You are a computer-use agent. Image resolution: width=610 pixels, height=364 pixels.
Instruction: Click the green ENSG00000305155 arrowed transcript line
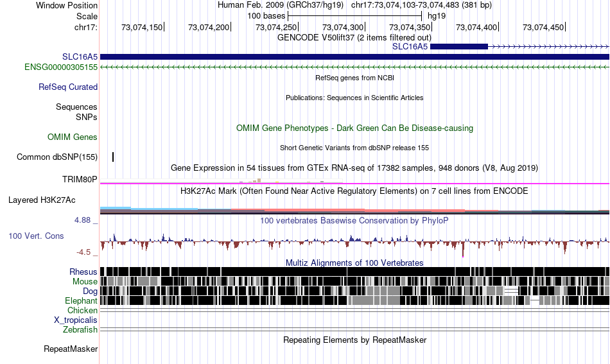pos(355,67)
